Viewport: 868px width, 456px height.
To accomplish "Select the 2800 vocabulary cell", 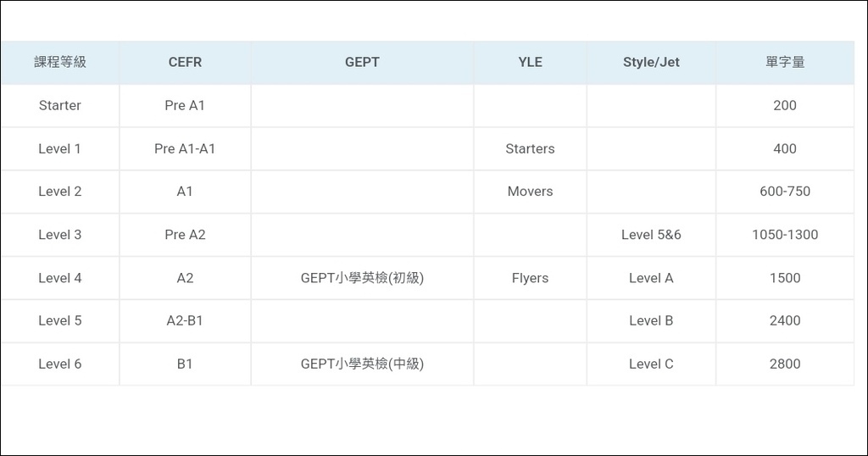I will (x=785, y=364).
